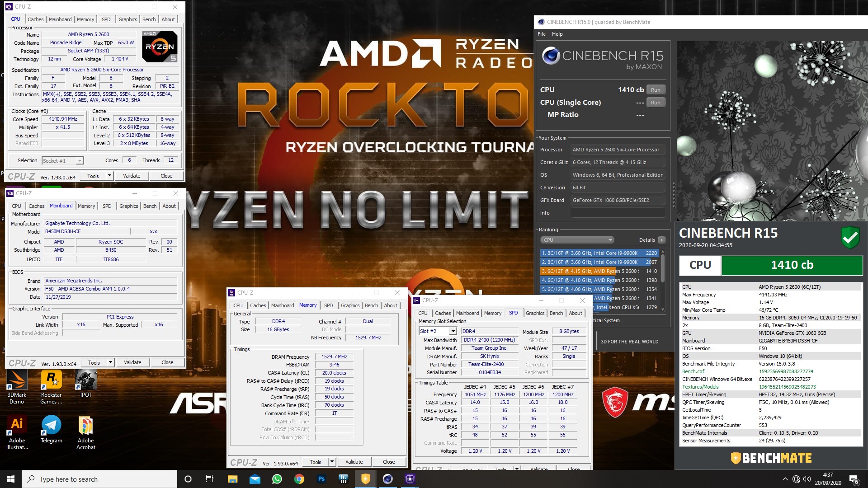868x488 pixels.
Task: Click the Bench.cof link in BenchMate
Action: pos(693,371)
